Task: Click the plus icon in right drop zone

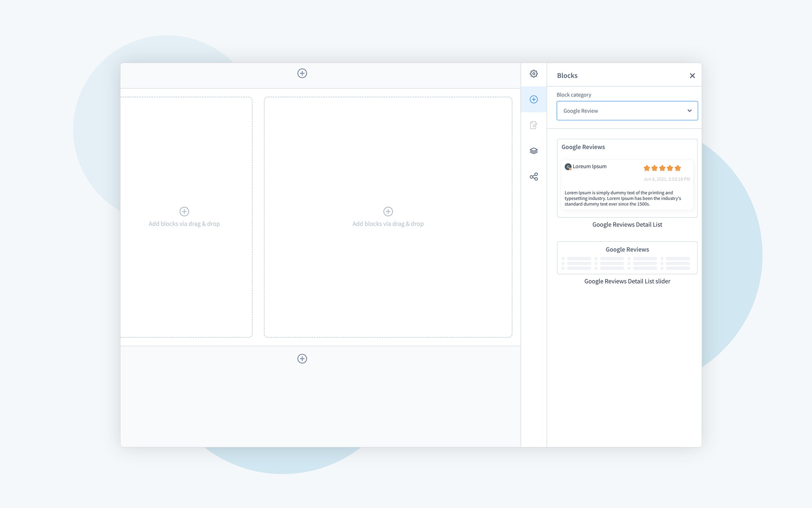Action: point(388,211)
